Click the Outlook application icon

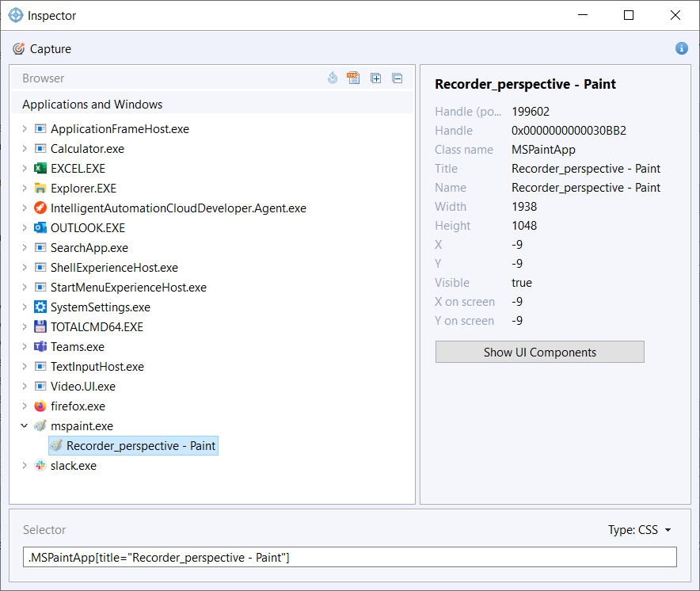click(x=40, y=228)
